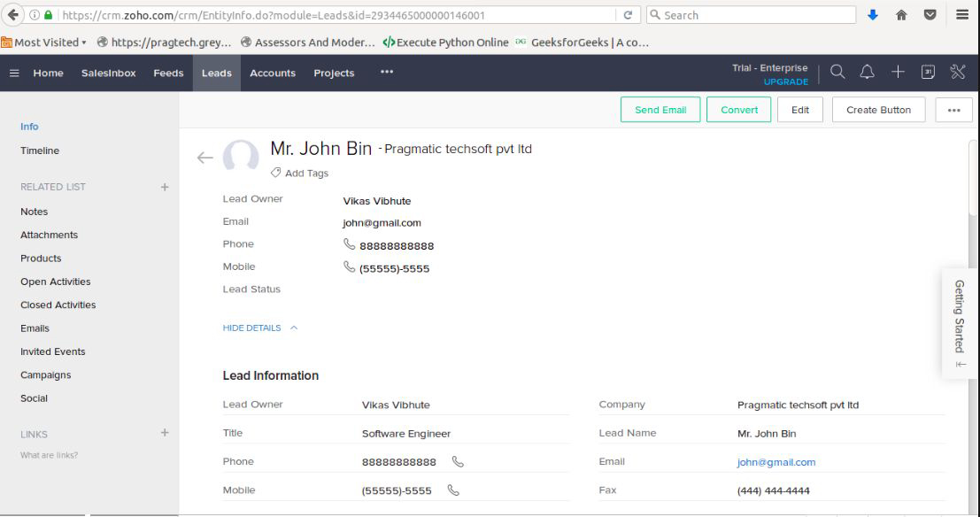Screen dimensions: 980x517
Task: Toggle the Zoho CRM sidebar menu icon
Action: 14,73
